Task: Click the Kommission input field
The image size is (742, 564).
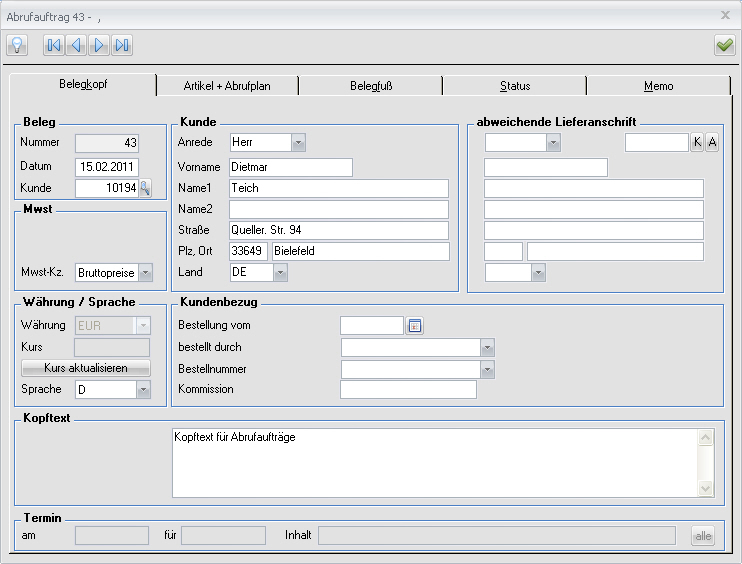Action: [408, 390]
